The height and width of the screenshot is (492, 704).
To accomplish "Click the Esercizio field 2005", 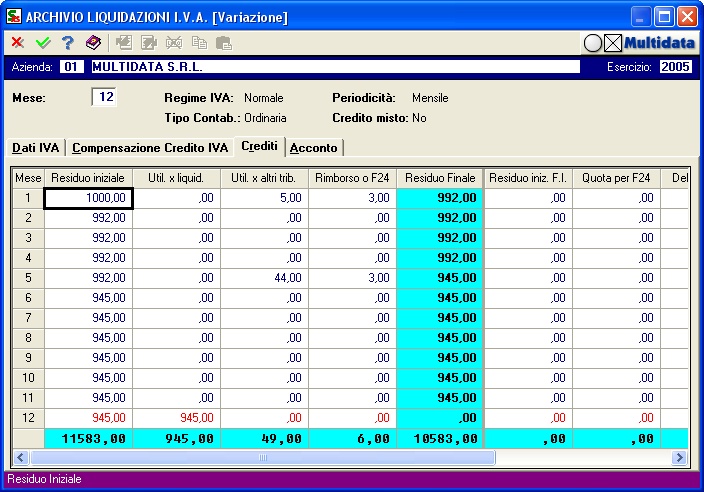I will click(x=675, y=67).
